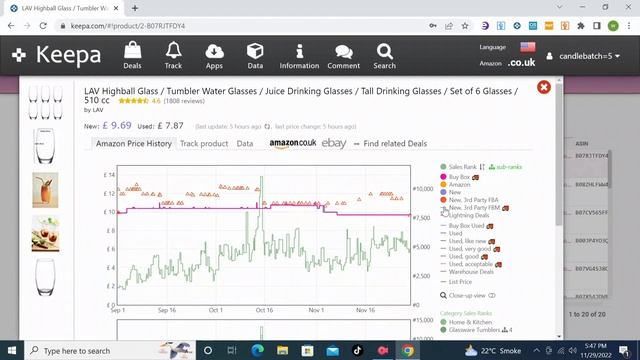Toggle Home & Kitchen category rank
Screen dimensions: 640x360
[466, 322]
